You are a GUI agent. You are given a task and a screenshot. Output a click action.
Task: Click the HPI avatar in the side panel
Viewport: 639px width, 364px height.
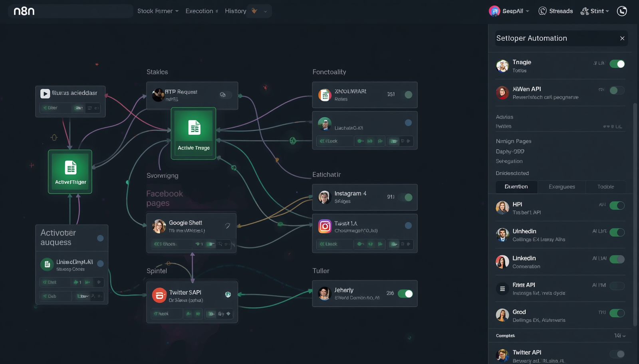(502, 208)
